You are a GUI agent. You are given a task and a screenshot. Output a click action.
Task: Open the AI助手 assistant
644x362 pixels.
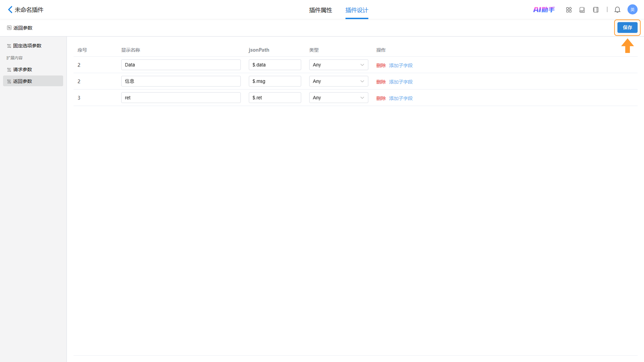pyautogui.click(x=544, y=10)
